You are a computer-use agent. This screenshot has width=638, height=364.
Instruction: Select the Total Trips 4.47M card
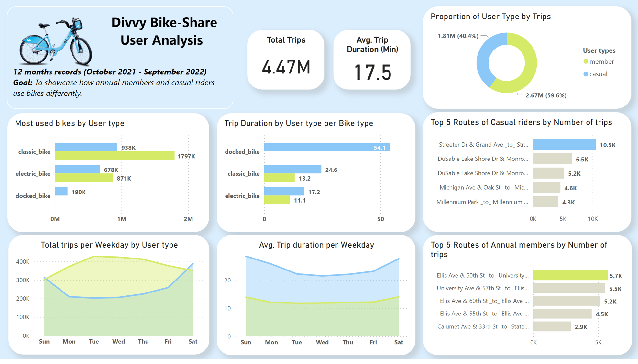pos(286,60)
